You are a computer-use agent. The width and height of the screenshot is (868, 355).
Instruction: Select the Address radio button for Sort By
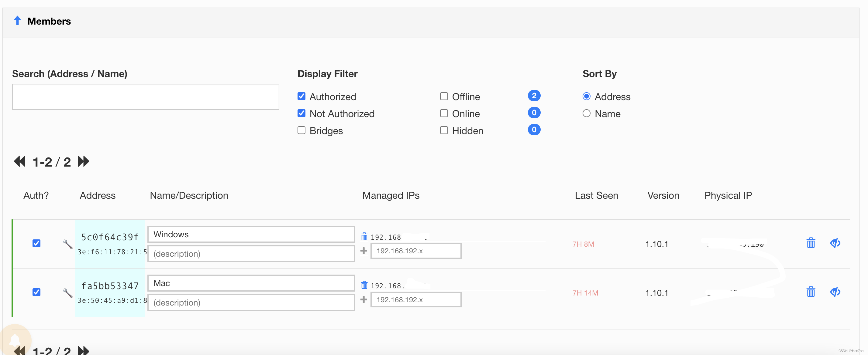click(x=587, y=96)
